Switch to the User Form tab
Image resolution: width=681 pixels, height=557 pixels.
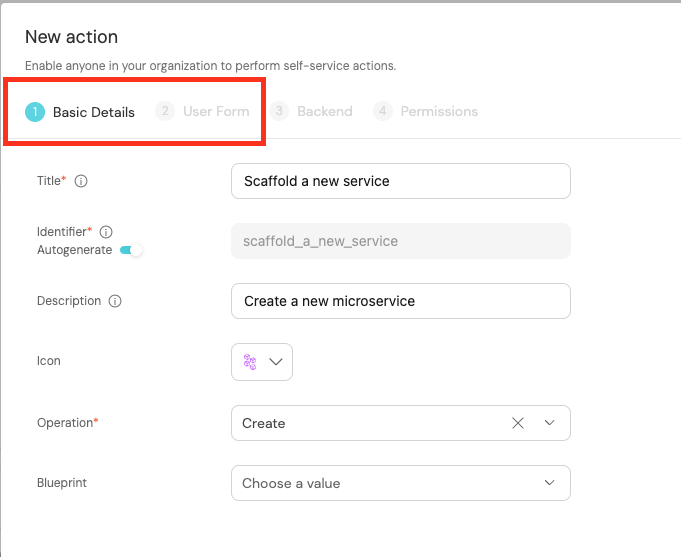216,112
